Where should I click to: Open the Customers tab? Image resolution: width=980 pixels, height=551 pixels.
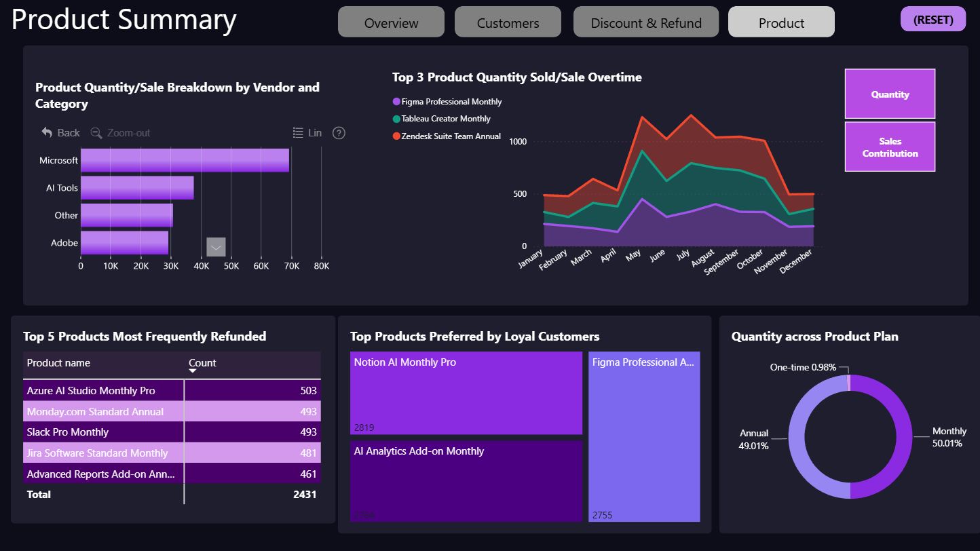pos(508,22)
